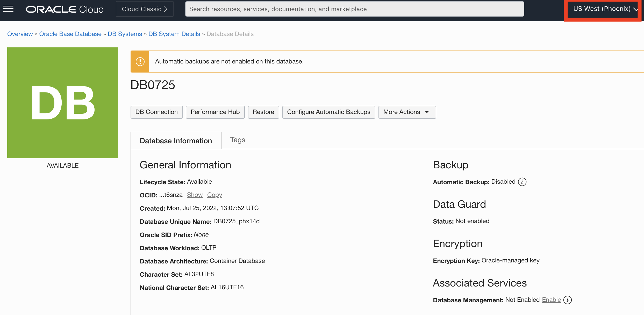Image resolution: width=644 pixels, height=315 pixels.
Task: Open Performance Hub
Action: click(215, 112)
